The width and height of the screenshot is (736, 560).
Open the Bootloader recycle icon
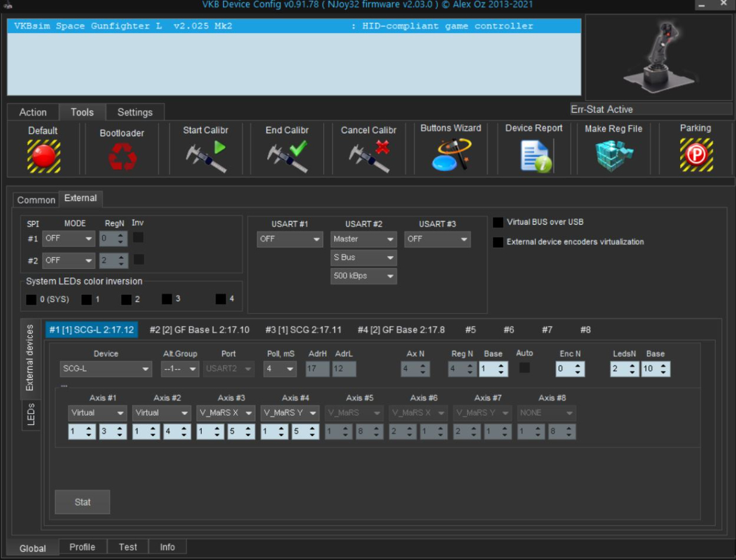coord(122,156)
